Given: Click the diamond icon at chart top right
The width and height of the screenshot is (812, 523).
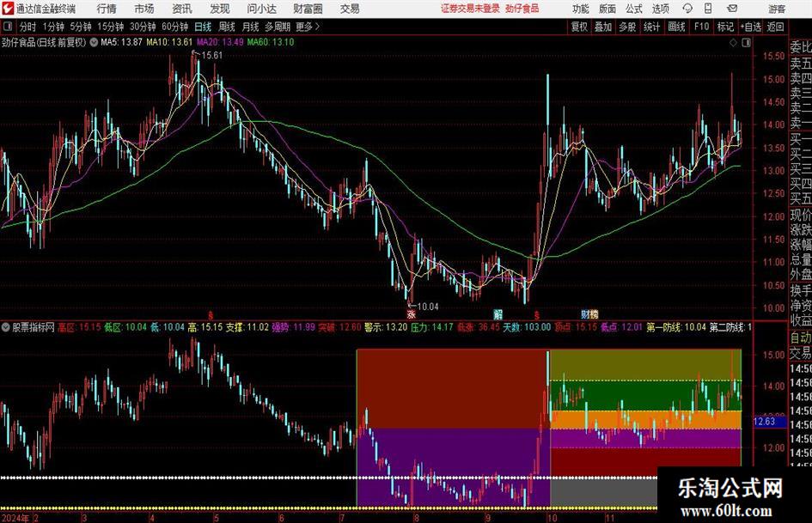Looking at the screenshot, I should (733, 43).
